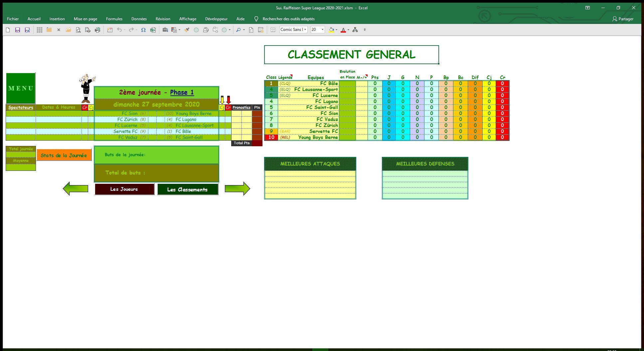Click the lightbulb Tell Me icon
The image size is (644, 351).
click(x=256, y=19)
